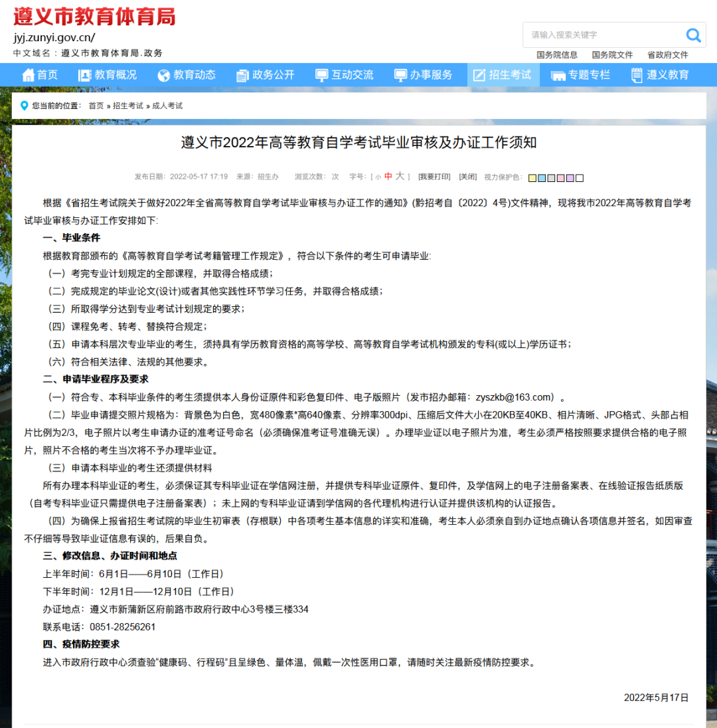The height and width of the screenshot is (728, 717).
Task: Click the 政务公开 section icon
Action: 243,74
